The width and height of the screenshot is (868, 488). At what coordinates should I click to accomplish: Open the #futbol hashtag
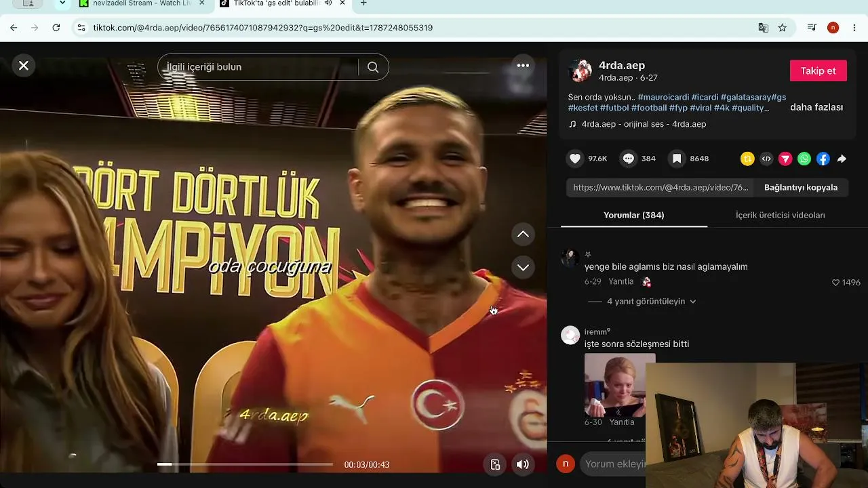[x=614, y=108]
